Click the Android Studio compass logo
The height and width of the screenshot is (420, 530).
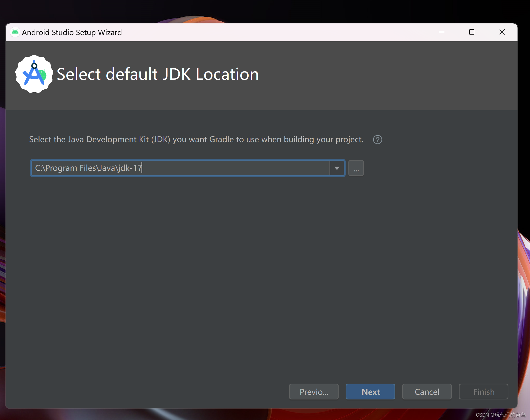34,74
